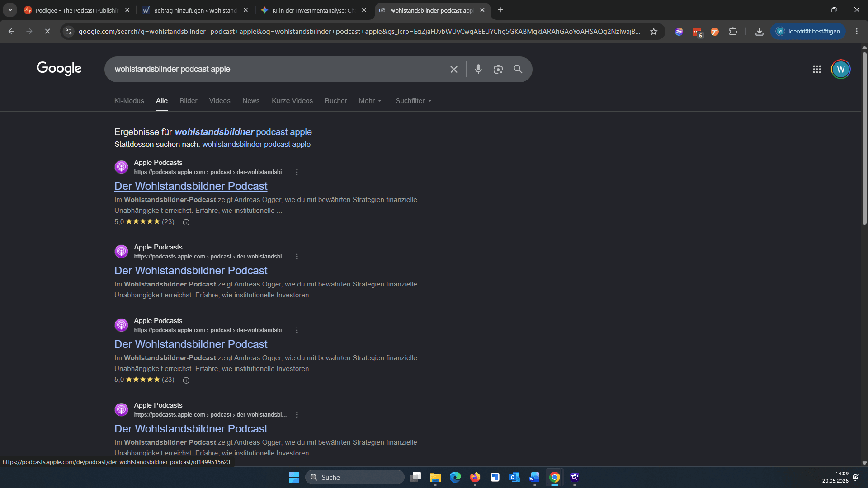Open the About this result menu for first result
Image resolution: width=868 pixels, height=488 pixels.
tap(297, 172)
